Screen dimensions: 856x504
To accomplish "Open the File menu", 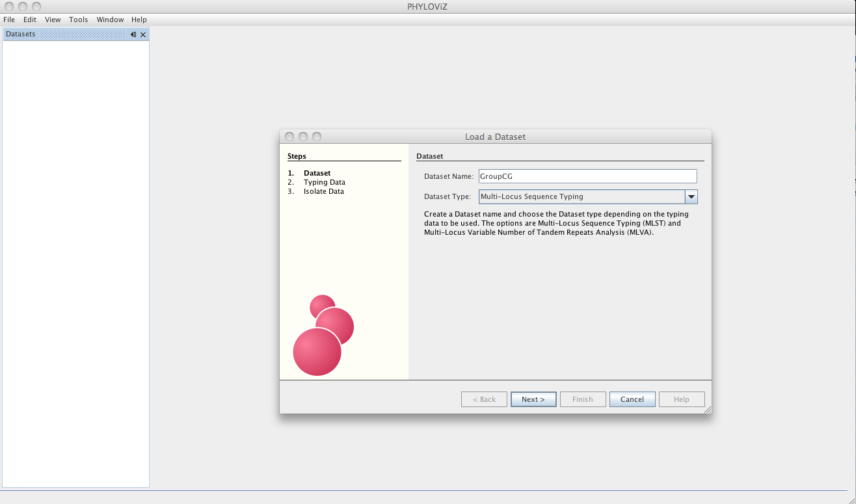I will pyautogui.click(x=9, y=20).
